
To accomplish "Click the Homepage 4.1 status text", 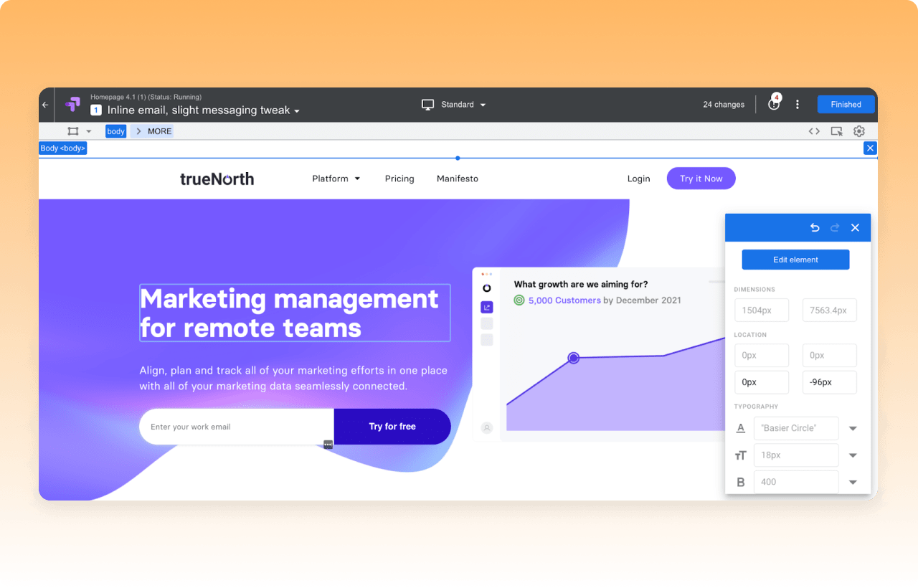I will point(146,97).
